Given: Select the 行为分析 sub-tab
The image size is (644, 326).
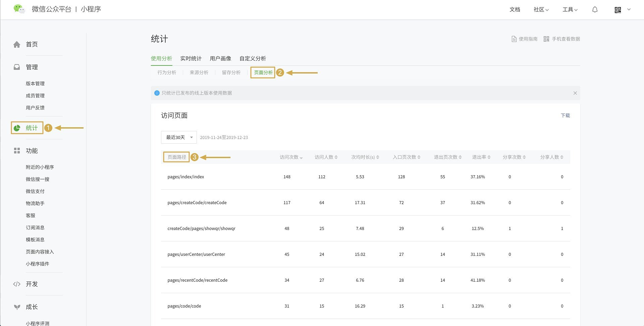Looking at the screenshot, I should coord(167,73).
